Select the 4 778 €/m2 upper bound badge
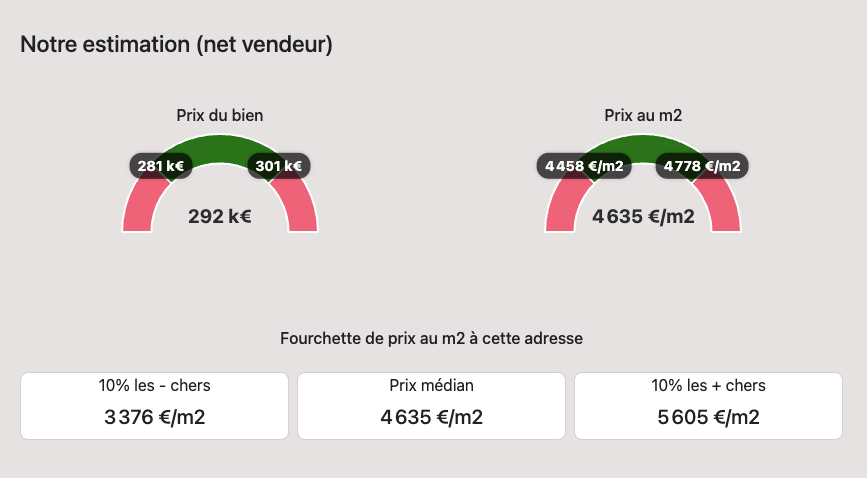Image resolution: width=867 pixels, height=478 pixels. (x=702, y=166)
